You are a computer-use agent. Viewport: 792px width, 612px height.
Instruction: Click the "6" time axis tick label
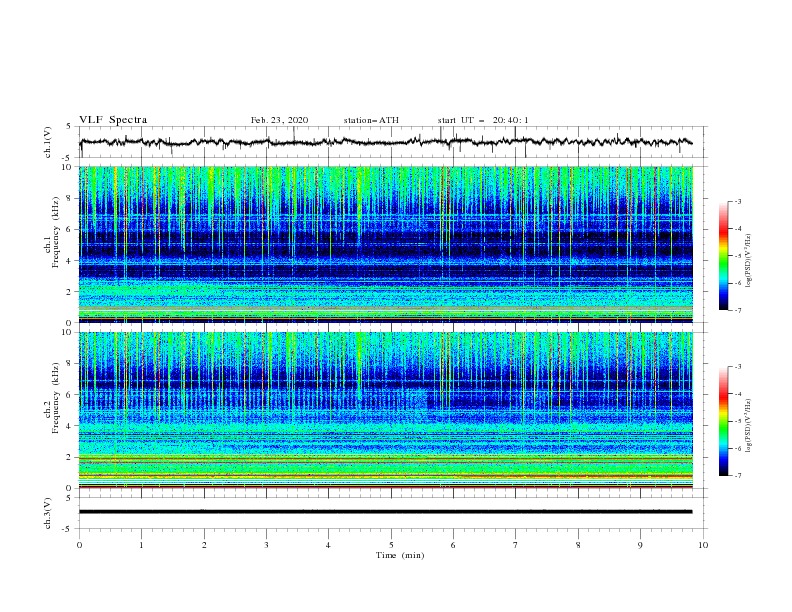coord(454,545)
